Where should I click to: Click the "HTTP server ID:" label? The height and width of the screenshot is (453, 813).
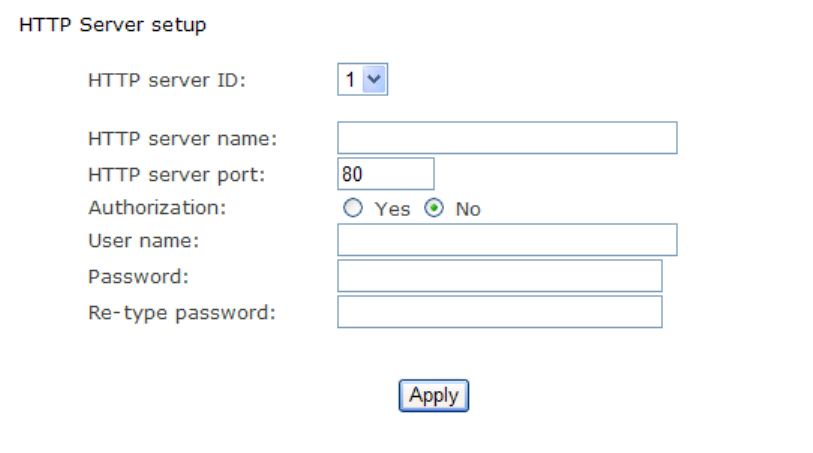pos(167,81)
